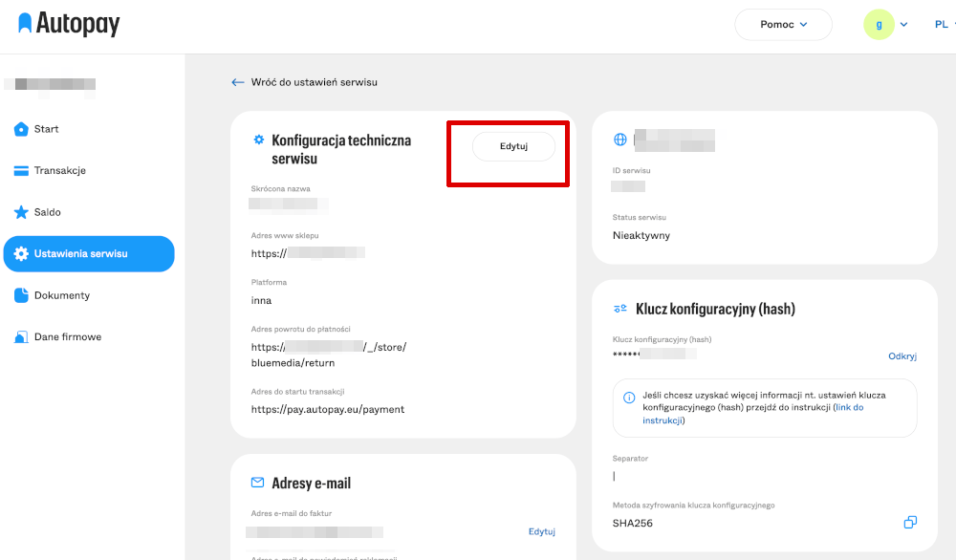This screenshot has height=560, width=956.
Task: Open the Pomoc dropdown
Action: 783,25
